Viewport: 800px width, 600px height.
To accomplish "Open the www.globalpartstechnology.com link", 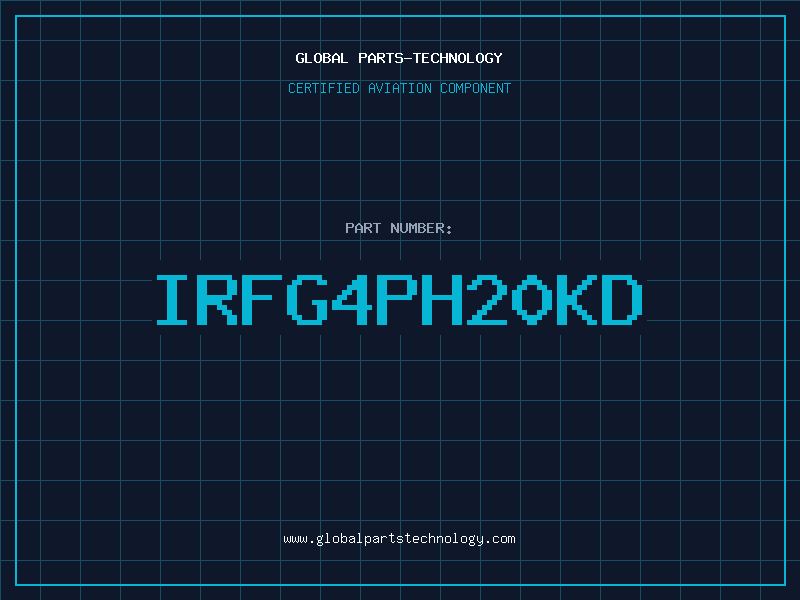I will coord(399,539).
